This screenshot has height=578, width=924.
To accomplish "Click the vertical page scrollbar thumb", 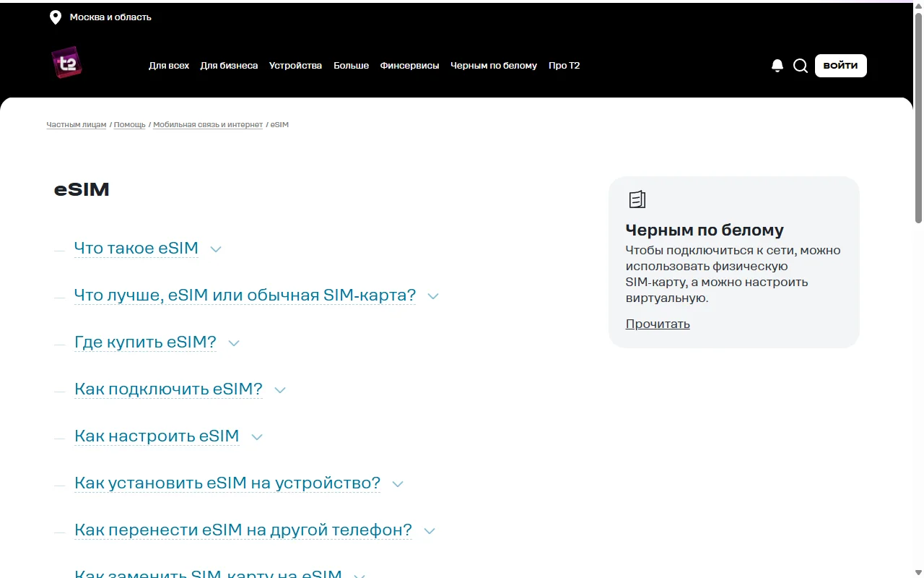I will pos(918,118).
